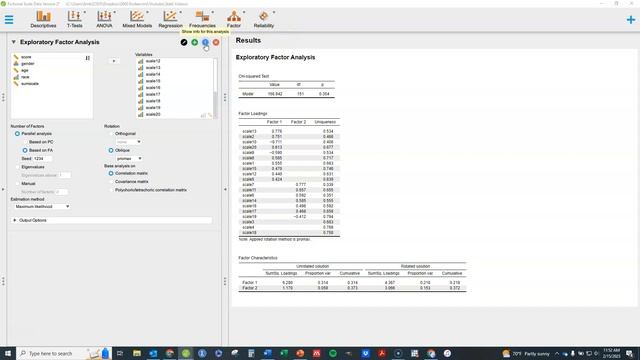Click the weather widget in the taskbar

tap(527, 353)
